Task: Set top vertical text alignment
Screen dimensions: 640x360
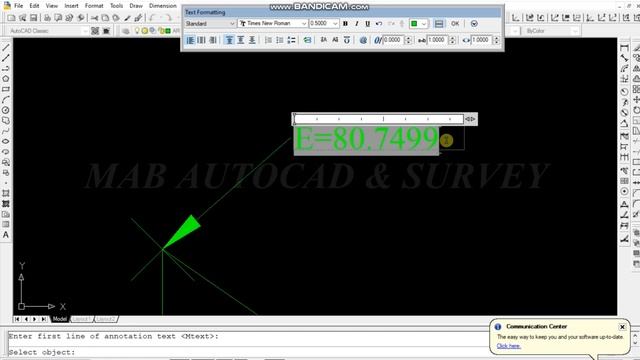Action: point(229,40)
